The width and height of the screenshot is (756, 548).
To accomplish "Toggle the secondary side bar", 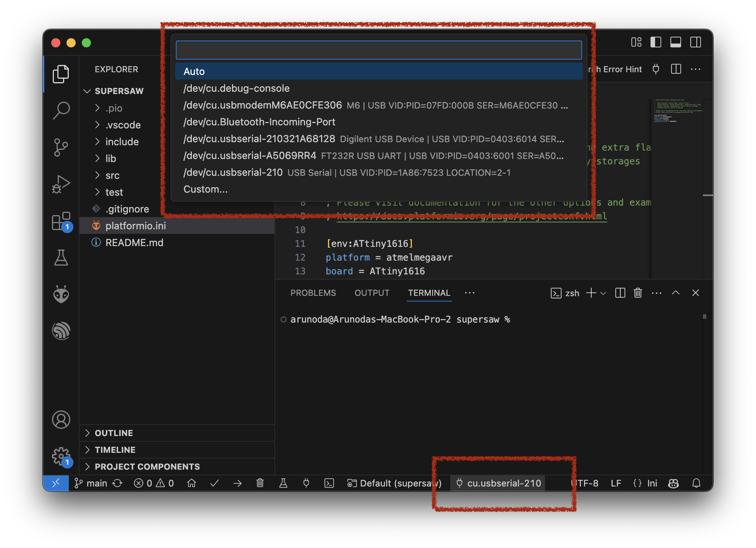I will pyautogui.click(x=696, y=42).
